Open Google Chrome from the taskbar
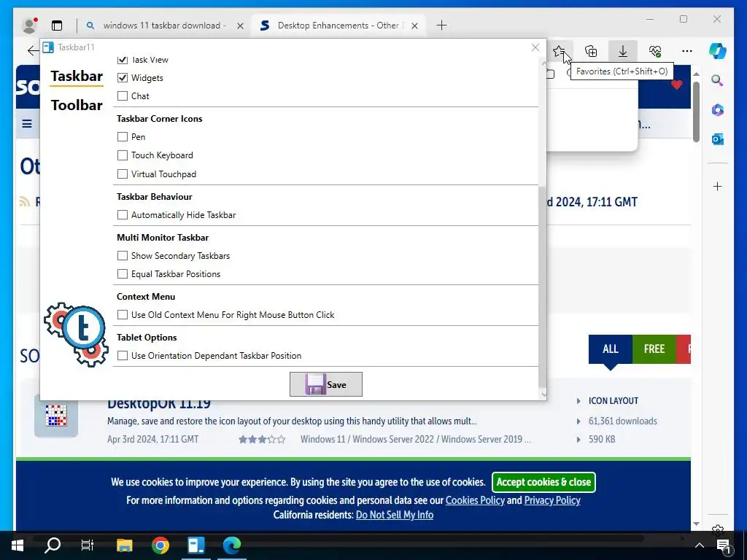This screenshot has width=747, height=560. [x=160, y=545]
